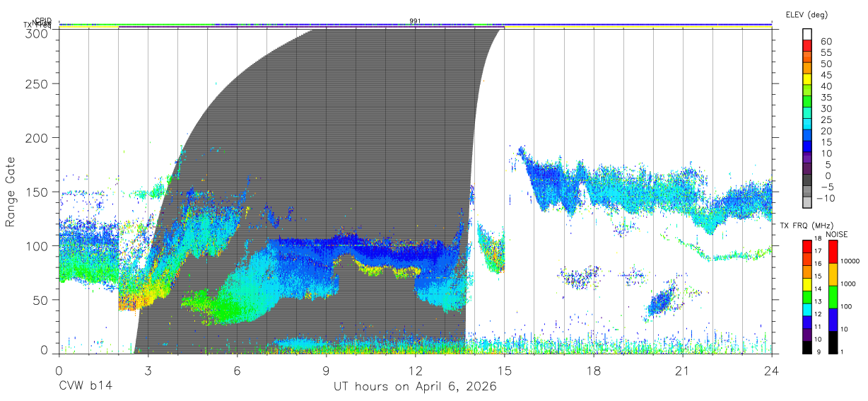Click the Range Gate axis title
Viewport: 868px width, 401px height.
(11, 192)
